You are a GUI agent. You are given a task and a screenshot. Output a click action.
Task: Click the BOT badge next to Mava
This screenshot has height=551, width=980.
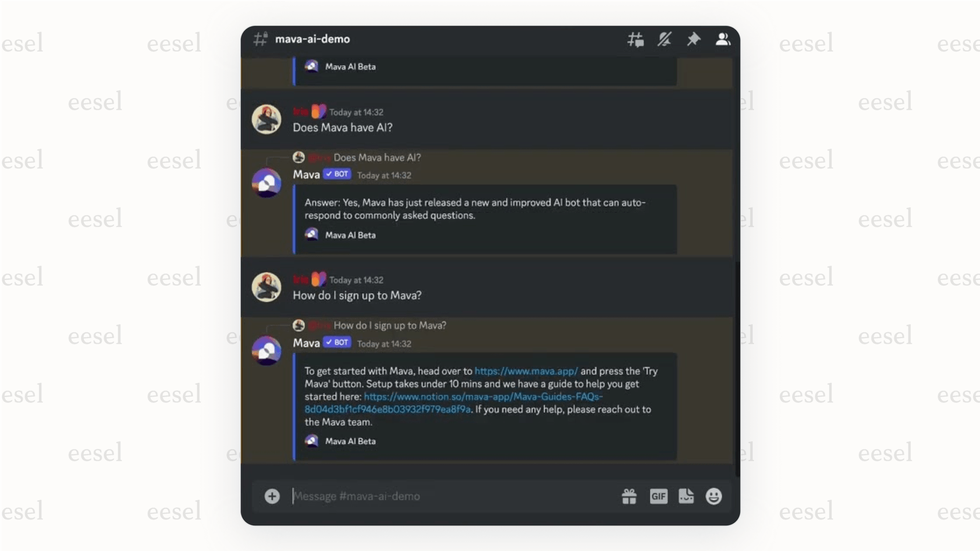337,174
